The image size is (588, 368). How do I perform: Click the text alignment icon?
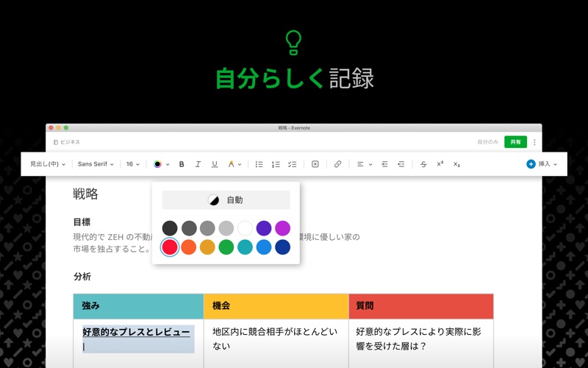pos(360,164)
